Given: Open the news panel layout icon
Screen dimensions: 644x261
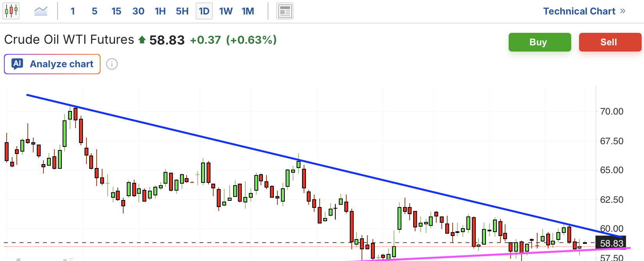Looking at the screenshot, I should coord(285,11).
